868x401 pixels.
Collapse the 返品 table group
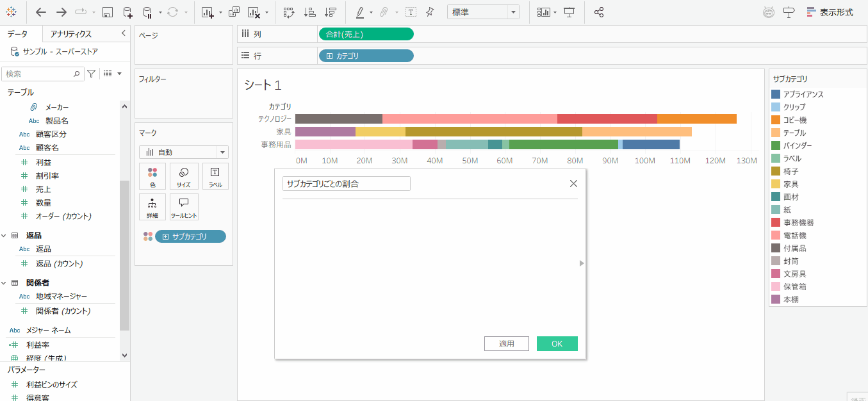pyautogui.click(x=4, y=236)
